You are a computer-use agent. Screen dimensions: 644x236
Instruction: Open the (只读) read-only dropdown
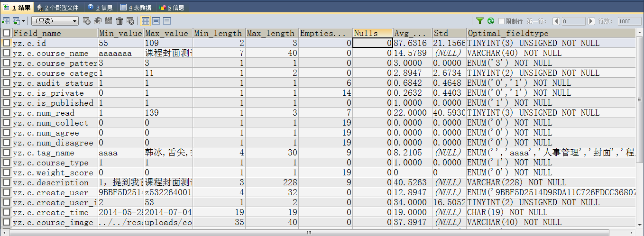pyautogui.click(x=55, y=21)
